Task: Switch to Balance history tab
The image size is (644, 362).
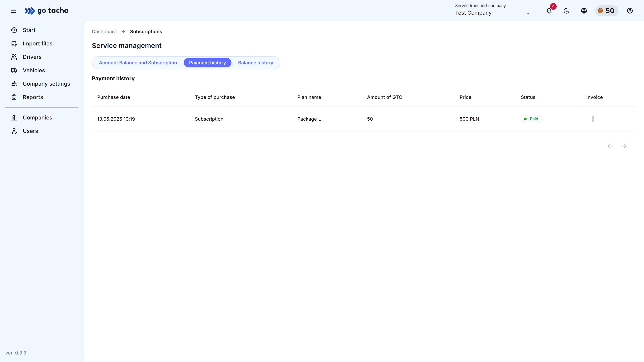Action: click(255, 63)
